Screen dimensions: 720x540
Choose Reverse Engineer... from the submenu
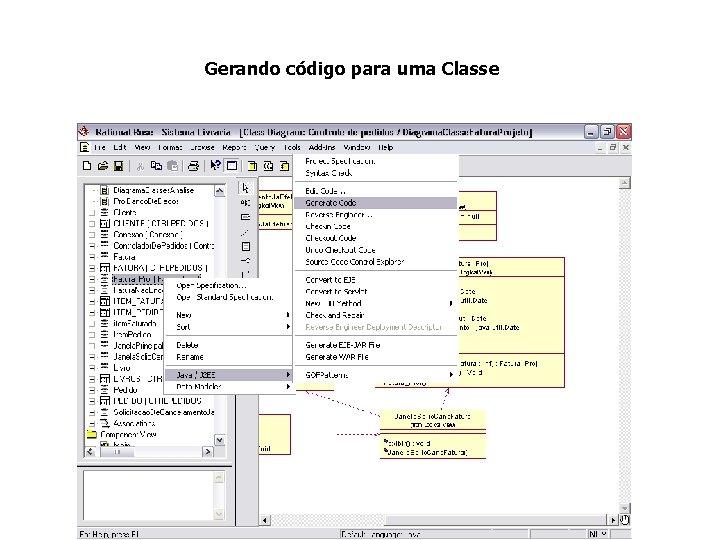[375, 215]
